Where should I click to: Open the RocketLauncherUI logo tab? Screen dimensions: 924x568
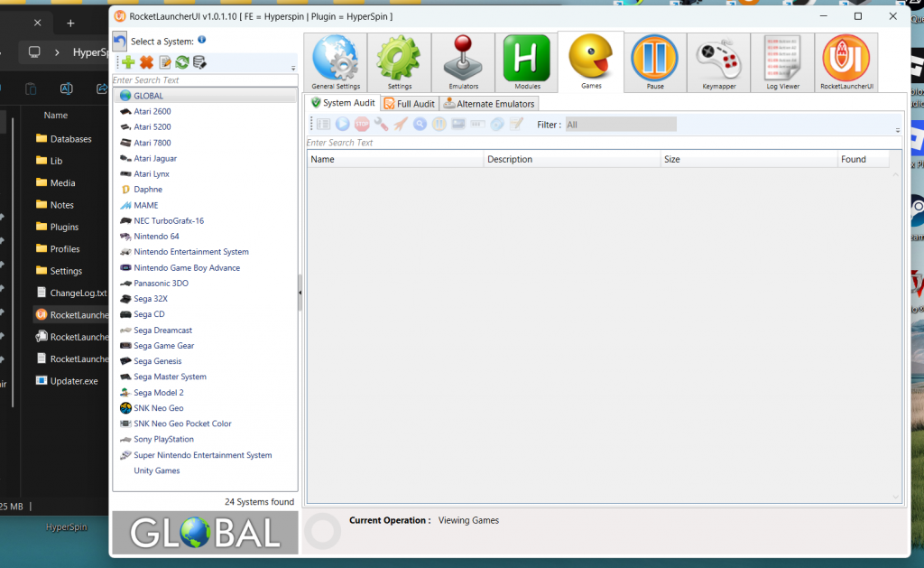[846, 62]
